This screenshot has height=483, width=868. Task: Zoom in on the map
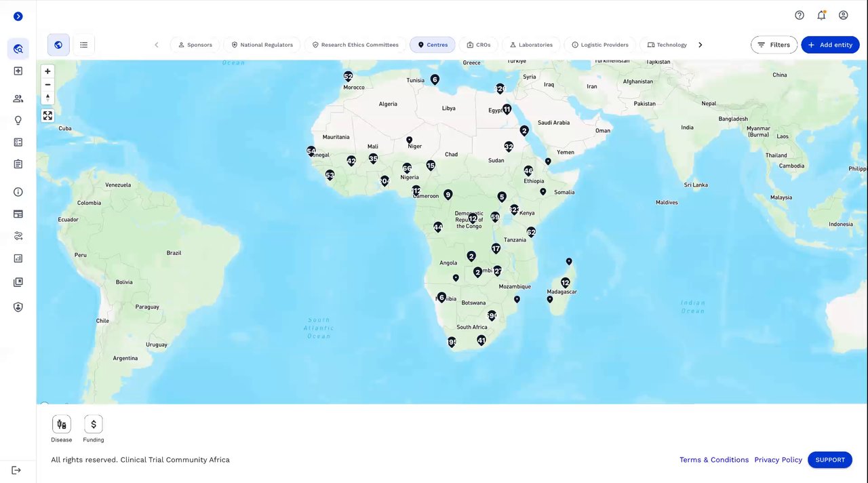(47, 71)
